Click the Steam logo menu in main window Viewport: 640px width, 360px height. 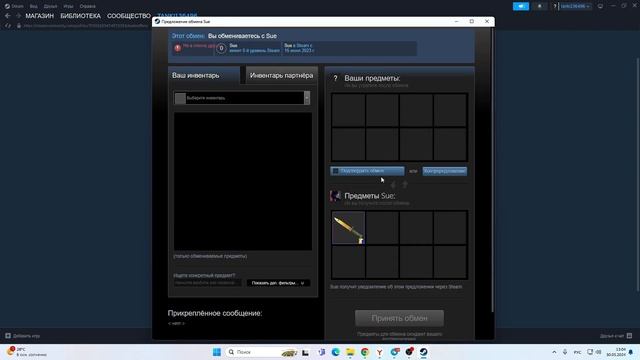(x=13, y=6)
